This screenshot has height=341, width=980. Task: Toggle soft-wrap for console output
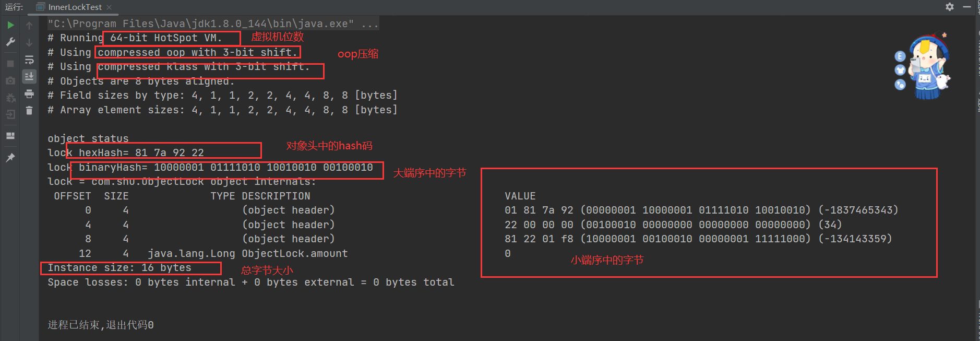pyautogui.click(x=29, y=60)
